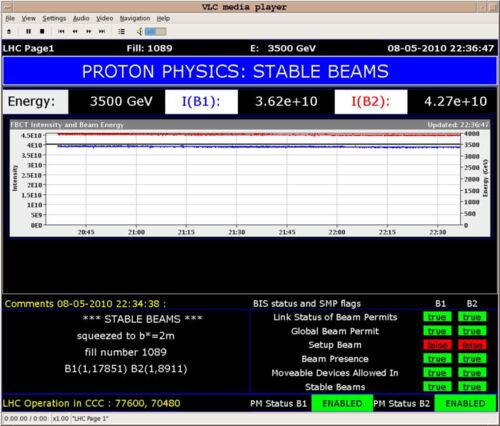Image resolution: width=500 pixels, height=426 pixels.
Task: Open the Help menu
Action: 163,18
